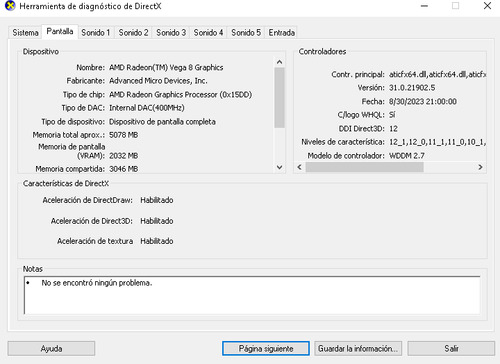
Task: Click the feature levels value '12_1,12_0,11_1'
Action: click(x=437, y=142)
